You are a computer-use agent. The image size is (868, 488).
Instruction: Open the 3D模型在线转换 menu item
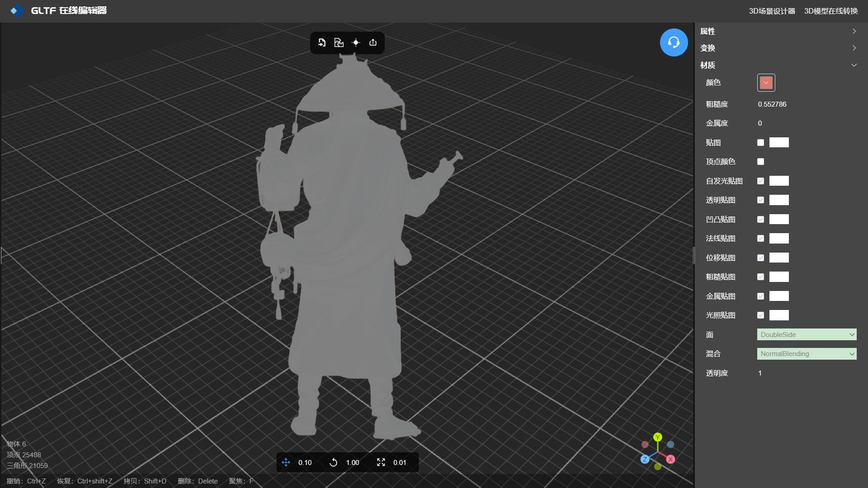830,11
